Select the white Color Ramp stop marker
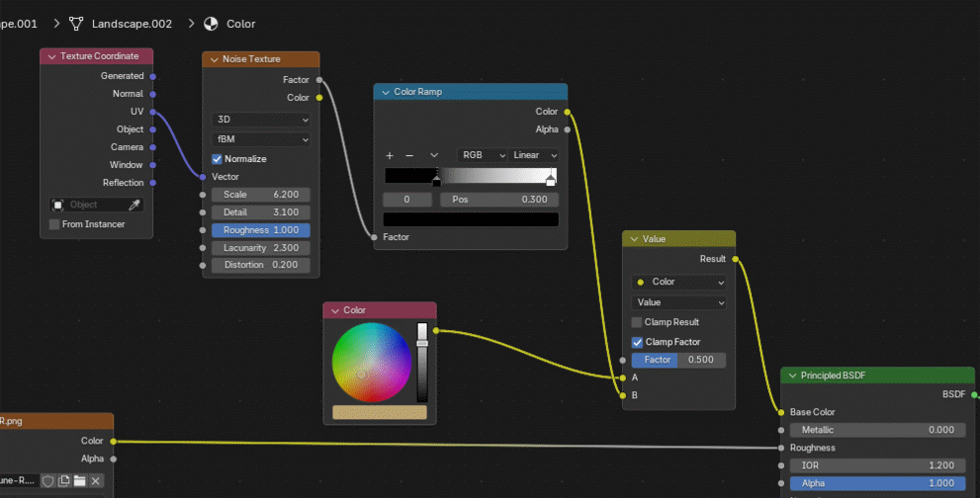This screenshot has width=980, height=498. (x=551, y=180)
